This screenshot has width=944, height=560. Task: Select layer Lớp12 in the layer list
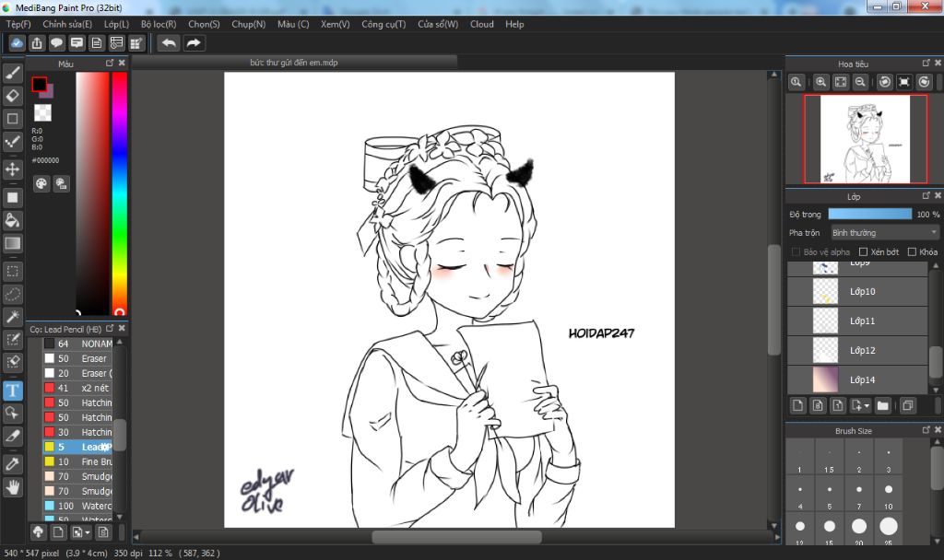tap(857, 351)
